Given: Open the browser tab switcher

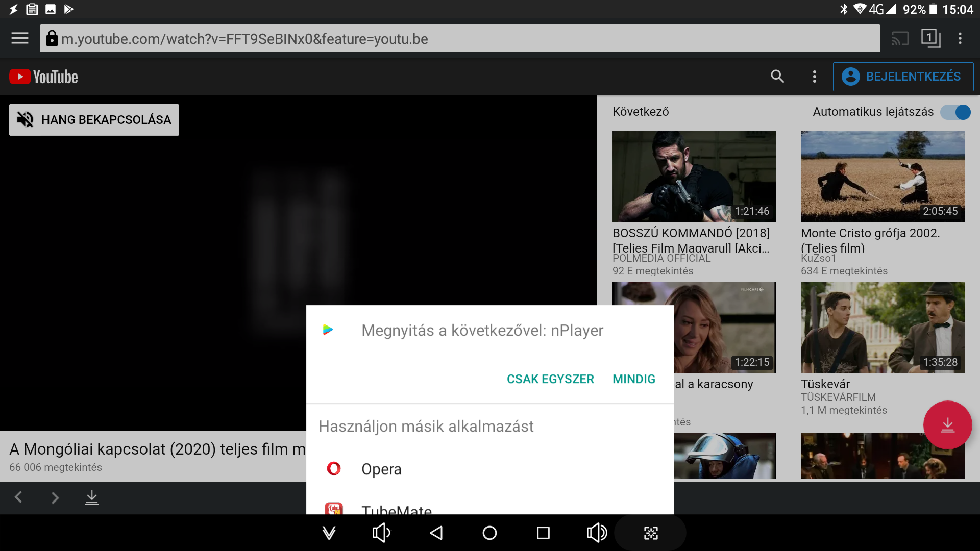Looking at the screenshot, I should (x=930, y=38).
